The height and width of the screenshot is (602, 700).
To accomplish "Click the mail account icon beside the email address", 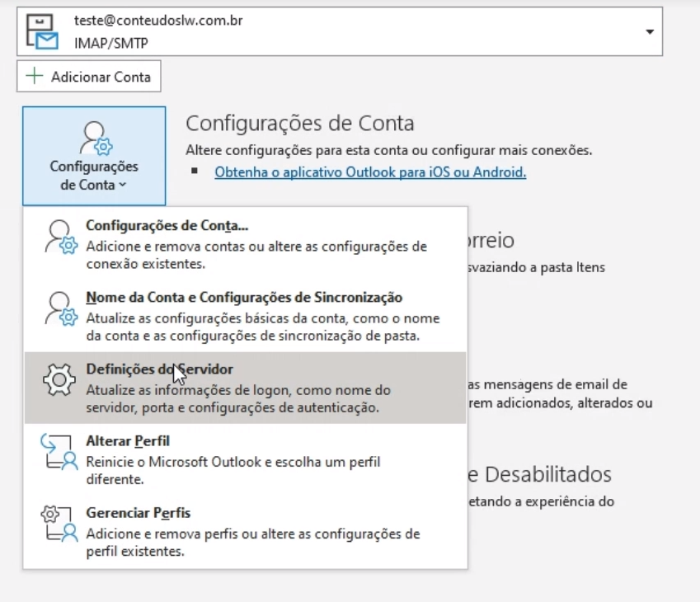I will click(43, 32).
